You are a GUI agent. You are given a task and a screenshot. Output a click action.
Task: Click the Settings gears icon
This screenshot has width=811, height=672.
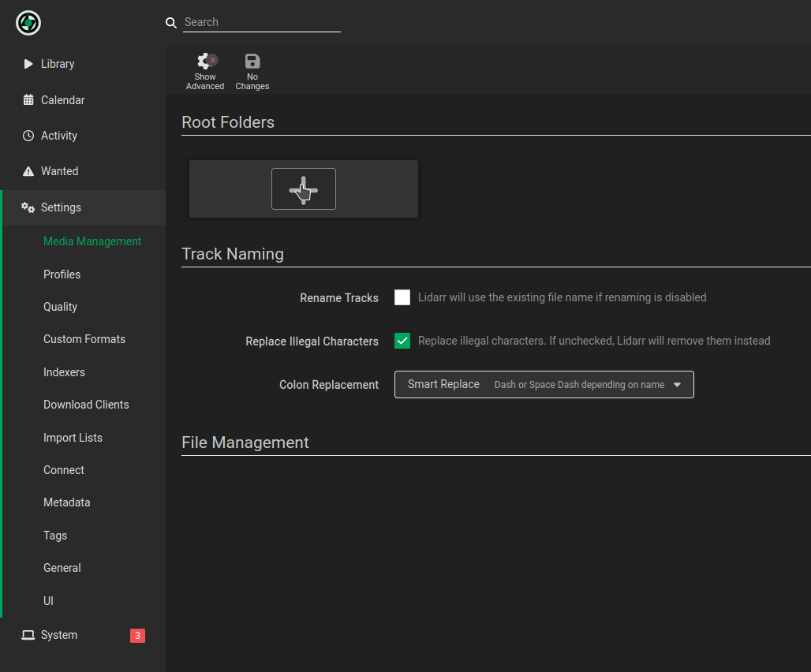[x=28, y=207]
